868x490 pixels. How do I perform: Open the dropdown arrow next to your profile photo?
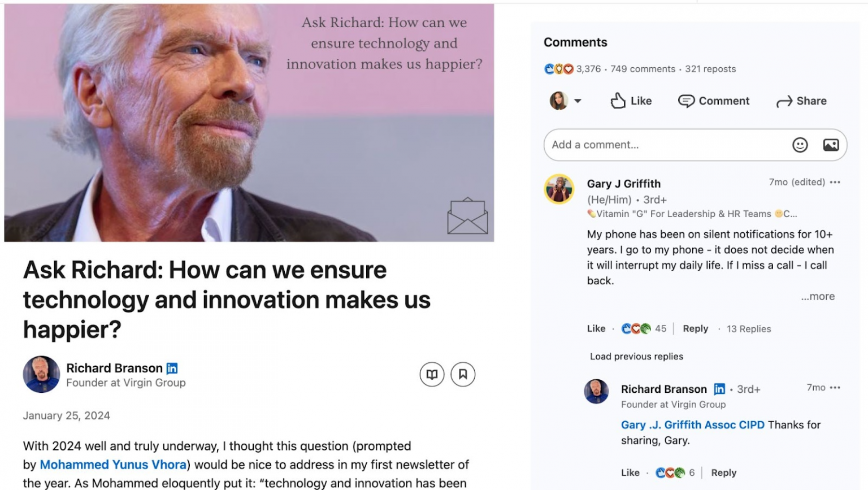pos(578,101)
